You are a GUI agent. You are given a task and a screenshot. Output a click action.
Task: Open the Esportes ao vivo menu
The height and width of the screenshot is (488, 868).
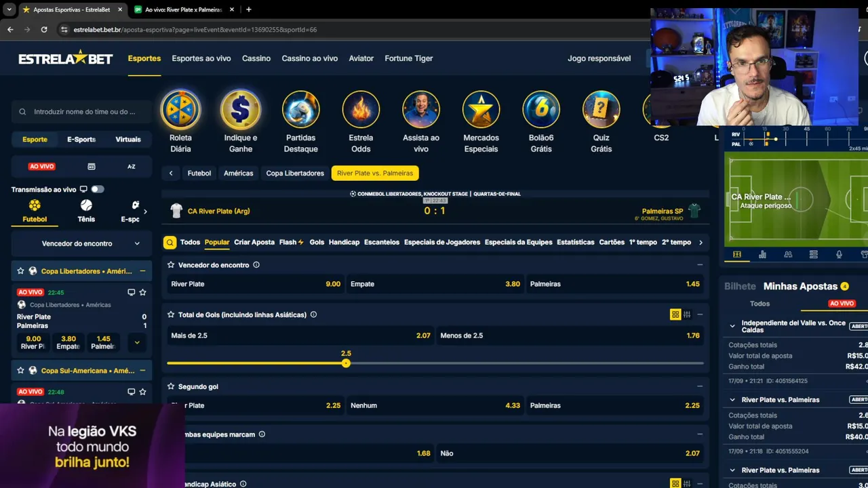(201, 58)
